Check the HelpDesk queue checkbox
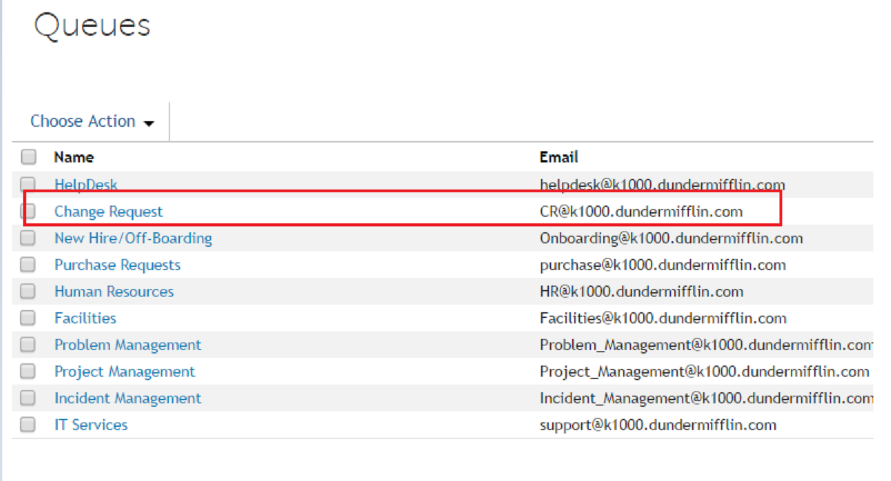 pyautogui.click(x=29, y=185)
